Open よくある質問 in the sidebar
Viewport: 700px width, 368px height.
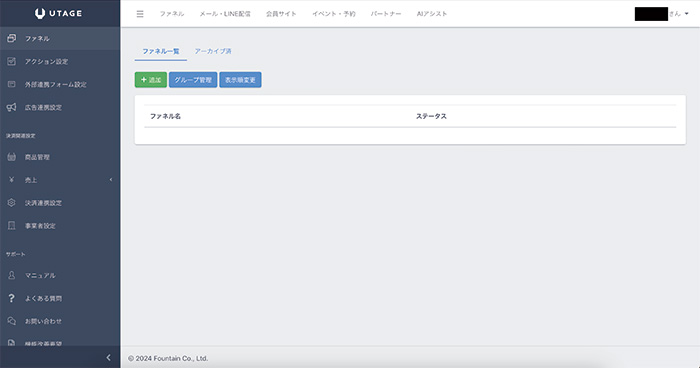(x=60, y=298)
